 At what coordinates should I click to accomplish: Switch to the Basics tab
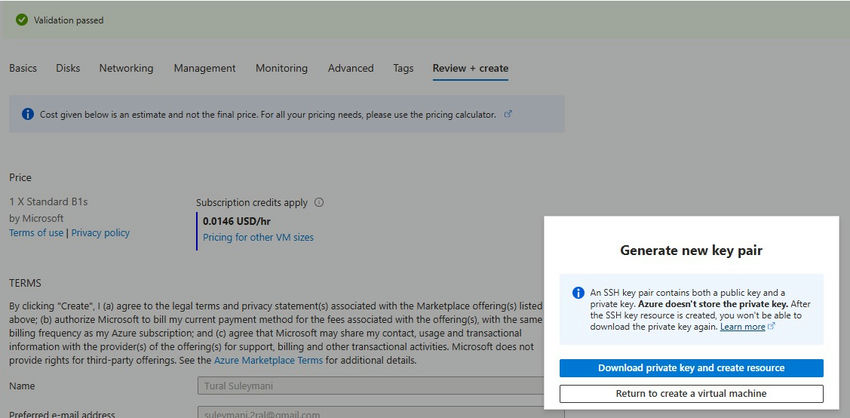tap(23, 68)
